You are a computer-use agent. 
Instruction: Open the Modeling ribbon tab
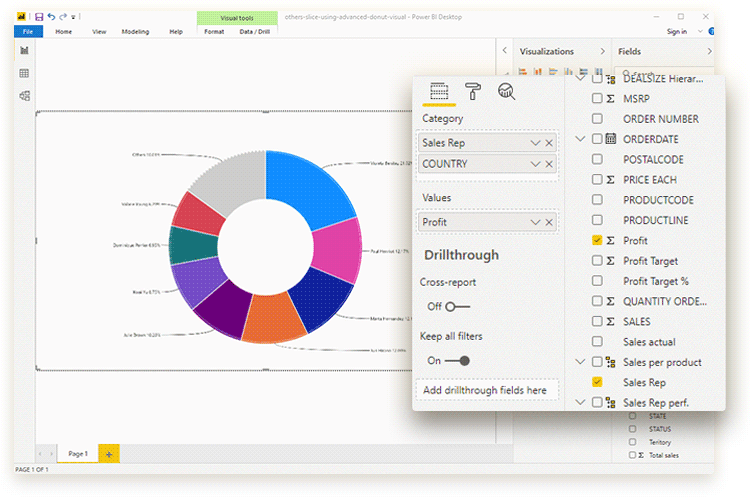click(135, 32)
